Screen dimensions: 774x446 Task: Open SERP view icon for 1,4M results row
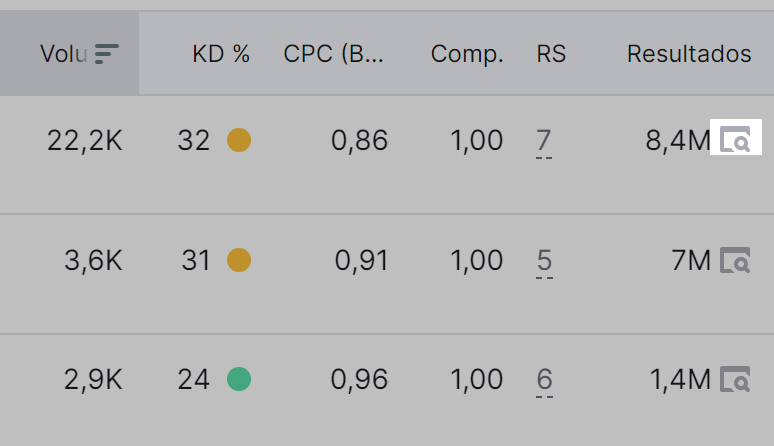[735, 379]
